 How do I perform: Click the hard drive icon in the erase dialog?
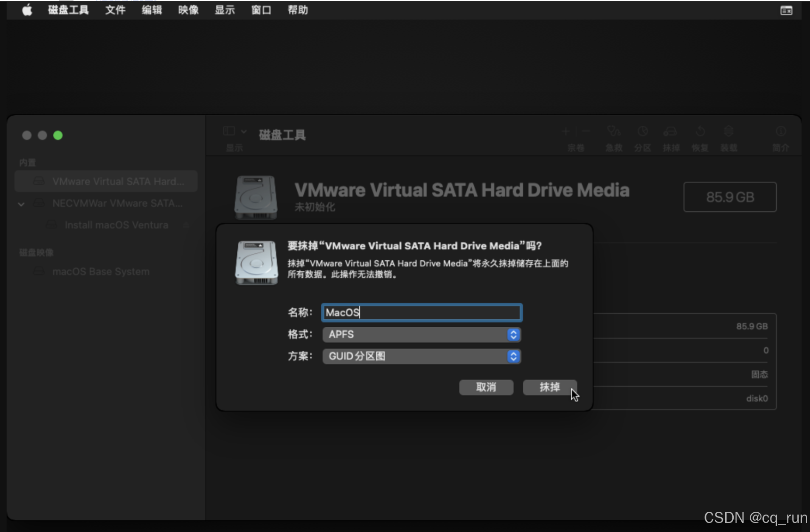[x=256, y=263]
